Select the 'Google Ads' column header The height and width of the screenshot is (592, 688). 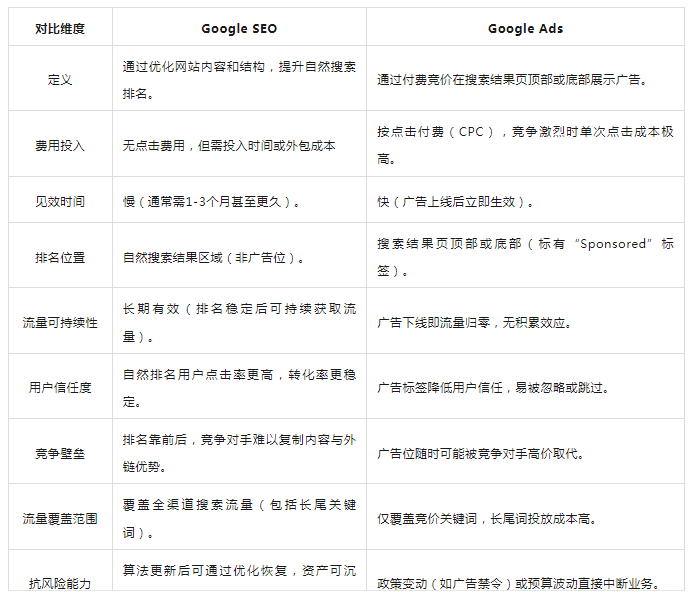coord(525,27)
